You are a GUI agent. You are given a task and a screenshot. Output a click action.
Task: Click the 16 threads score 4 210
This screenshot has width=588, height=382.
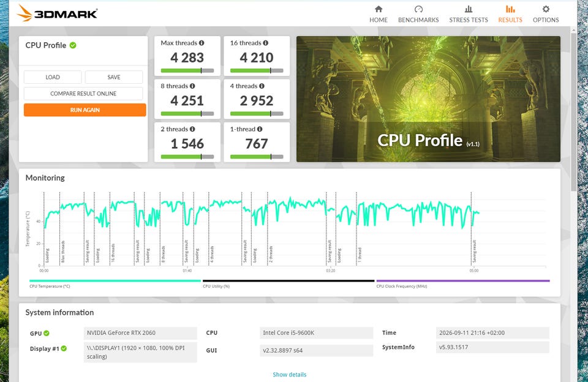257,58
